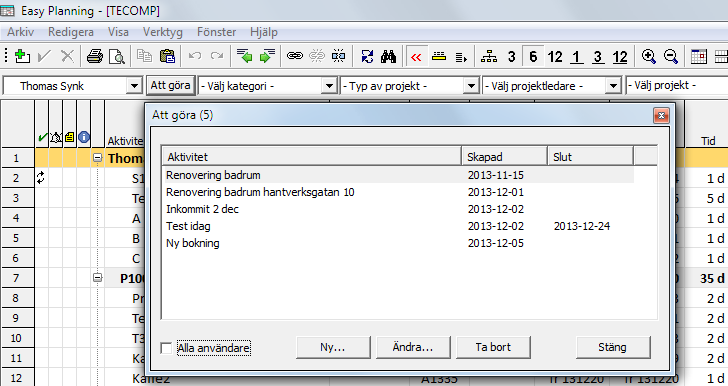The width and height of the screenshot is (728, 386).
Task: Click the blue info column header icon
Action: tap(84, 137)
